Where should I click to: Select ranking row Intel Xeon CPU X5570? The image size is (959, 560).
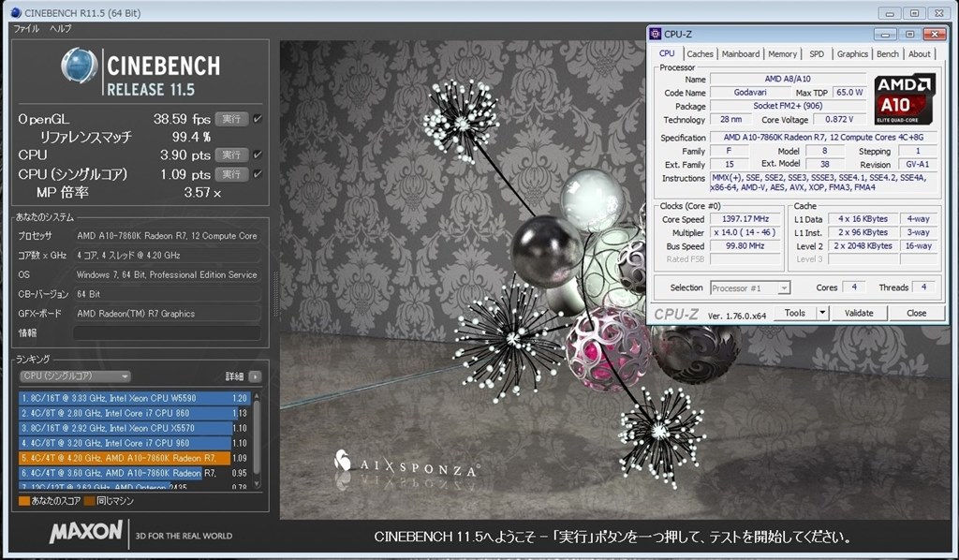pyautogui.click(x=134, y=428)
